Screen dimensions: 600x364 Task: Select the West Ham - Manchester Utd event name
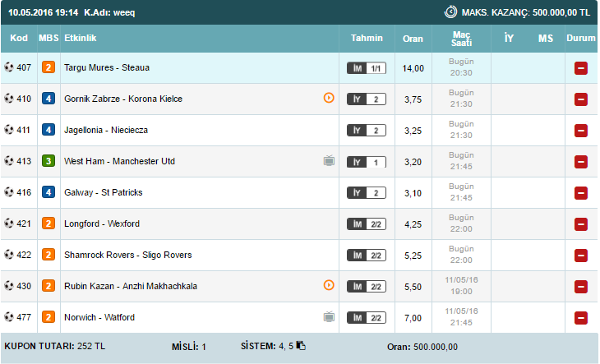(119, 161)
